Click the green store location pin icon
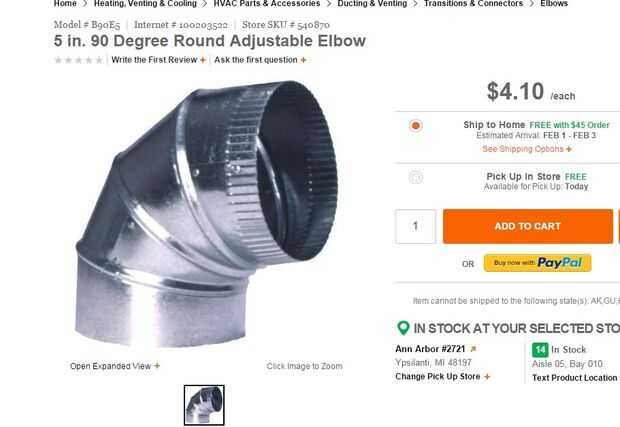This screenshot has height=427, width=620. pyautogui.click(x=403, y=328)
